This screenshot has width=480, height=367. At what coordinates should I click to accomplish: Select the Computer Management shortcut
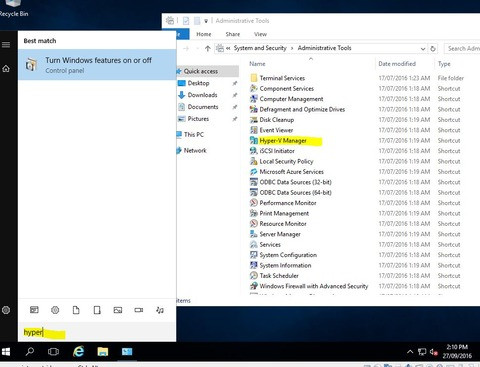(291, 99)
